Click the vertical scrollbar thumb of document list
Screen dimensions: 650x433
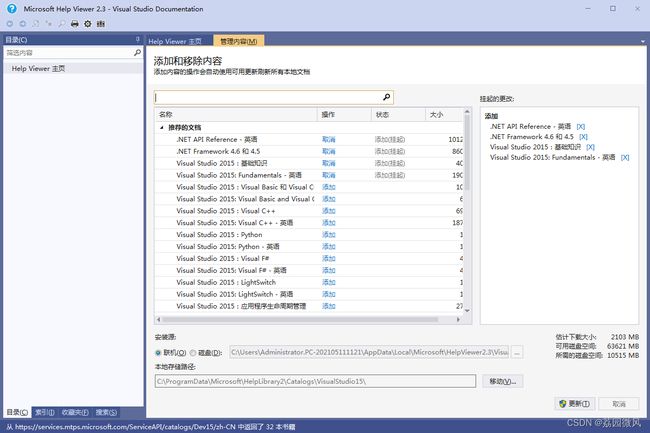467,152
